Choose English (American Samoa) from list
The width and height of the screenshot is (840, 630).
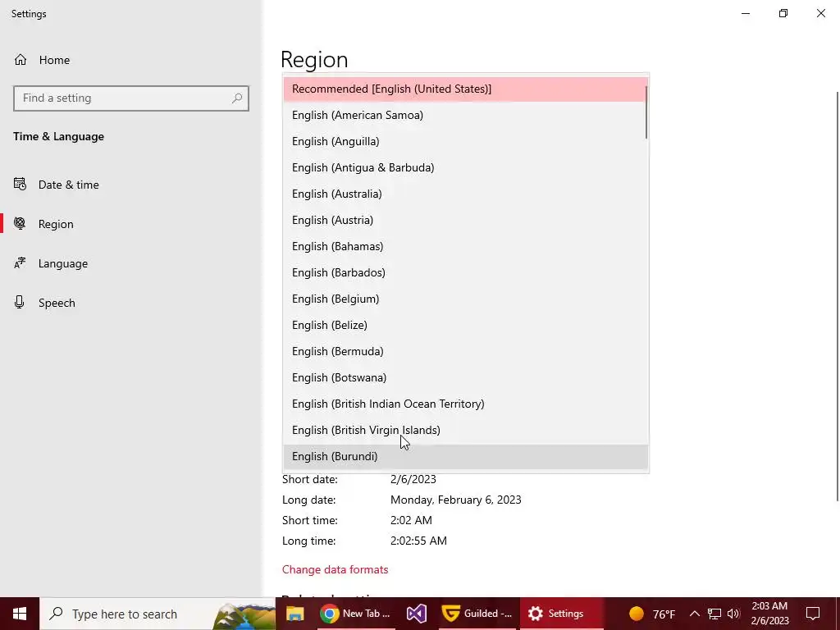click(466, 115)
